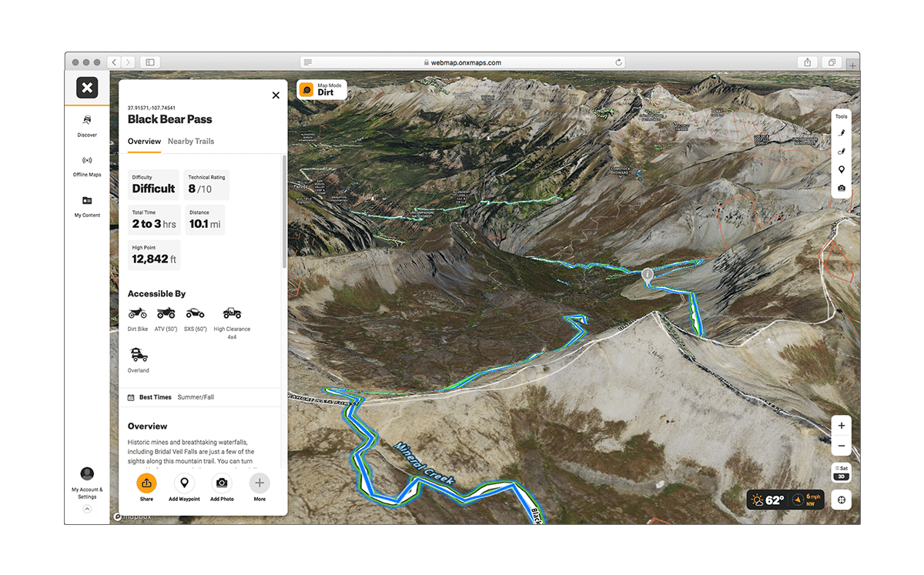Select the waypoint tool in Tools panel
The width and height of the screenshot is (924, 575).
(842, 169)
